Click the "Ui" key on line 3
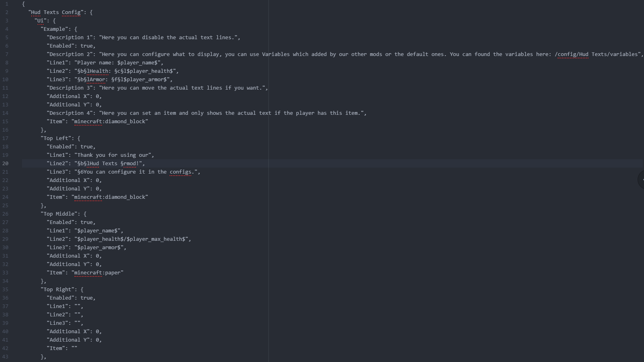Viewport: 644px width, 362px height. [40, 21]
